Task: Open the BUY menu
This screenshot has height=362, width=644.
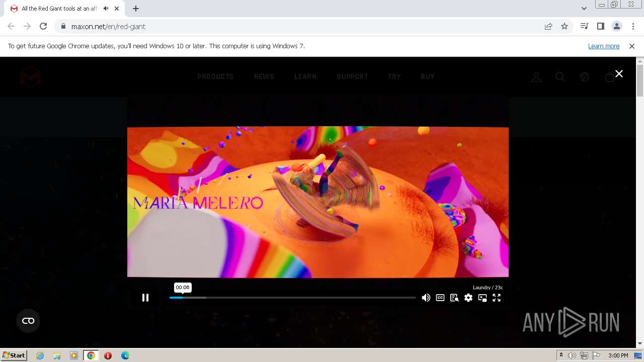Action: (428, 76)
